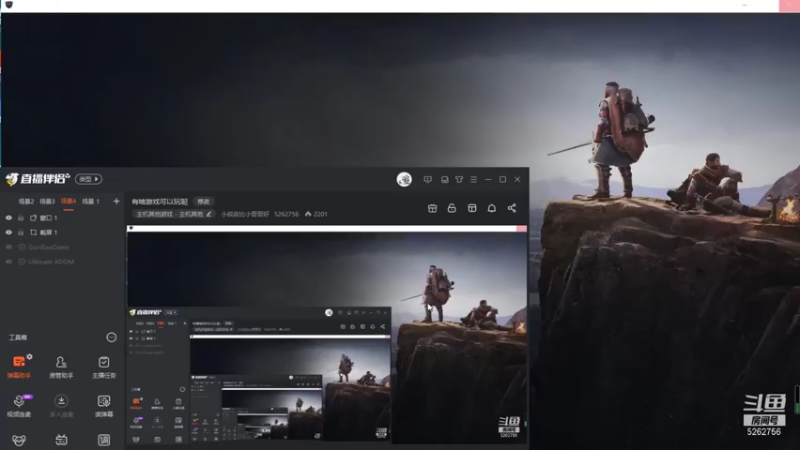The image size is (800, 450).
Task: Click the 词 lyrics tool icon
Action: coord(104,440)
